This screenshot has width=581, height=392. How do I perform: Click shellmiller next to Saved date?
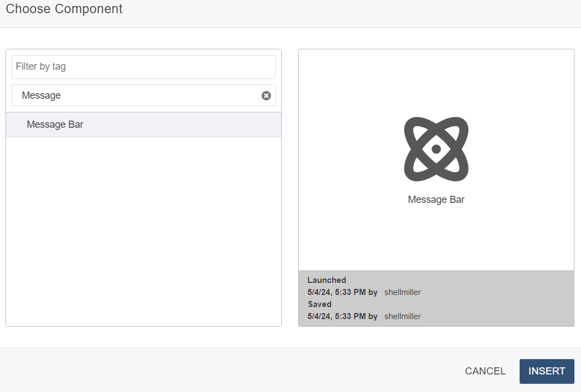click(x=402, y=316)
